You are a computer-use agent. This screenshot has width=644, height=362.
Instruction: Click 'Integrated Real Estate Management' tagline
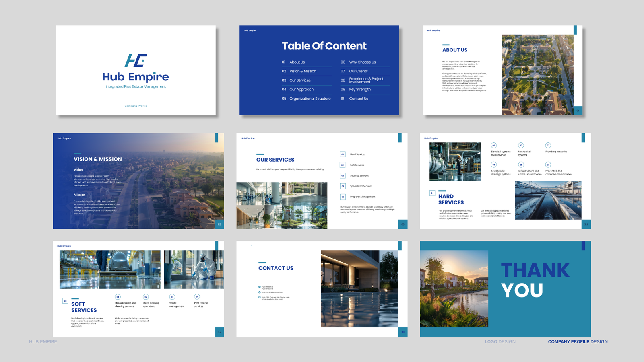tap(136, 86)
